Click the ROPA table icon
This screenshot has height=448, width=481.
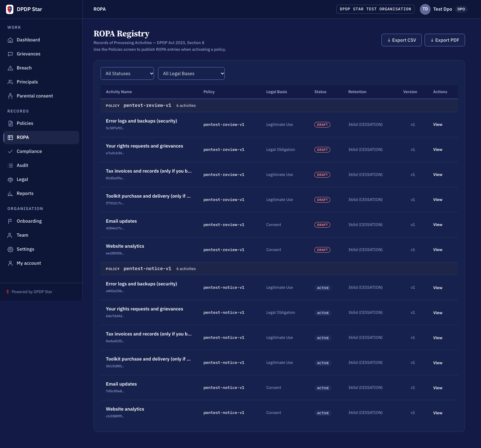[10, 138]
